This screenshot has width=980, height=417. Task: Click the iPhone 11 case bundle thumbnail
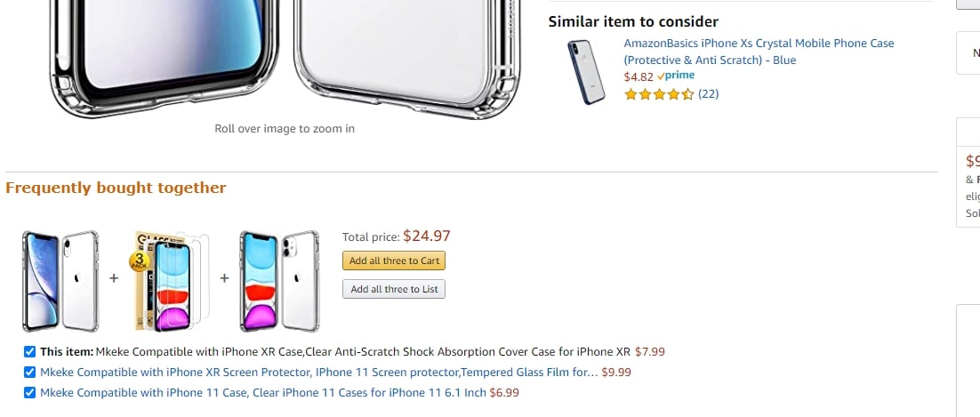click(279, 279)
